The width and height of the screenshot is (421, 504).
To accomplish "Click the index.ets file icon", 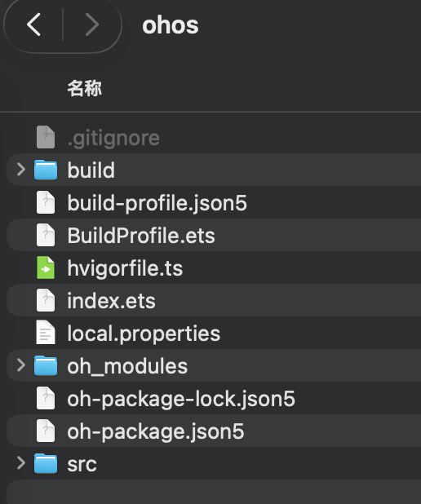I will tap(46, 300).
